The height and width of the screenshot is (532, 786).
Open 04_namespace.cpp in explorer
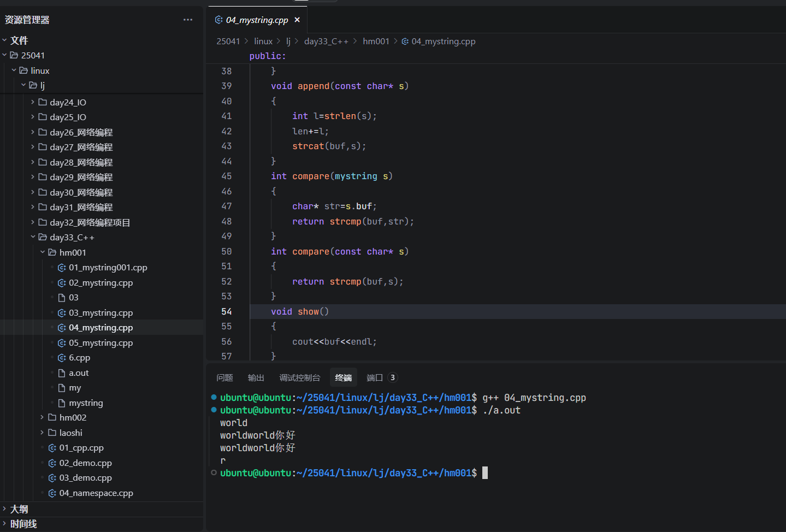tap(96, 493)
